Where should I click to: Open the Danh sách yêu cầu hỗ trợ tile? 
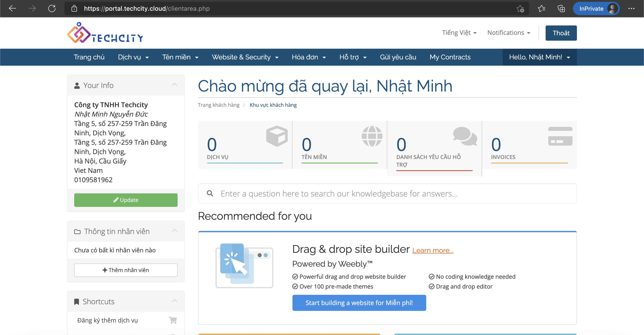point(434,149)
